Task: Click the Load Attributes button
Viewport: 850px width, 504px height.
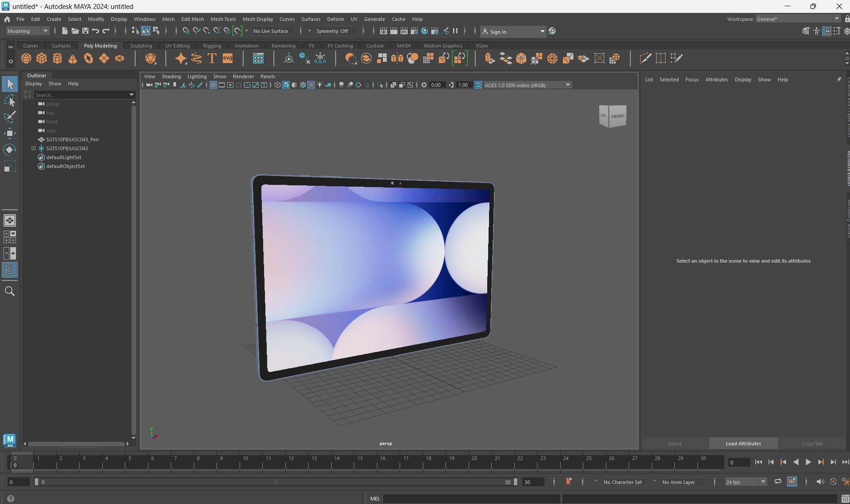Action: (743, 444)
